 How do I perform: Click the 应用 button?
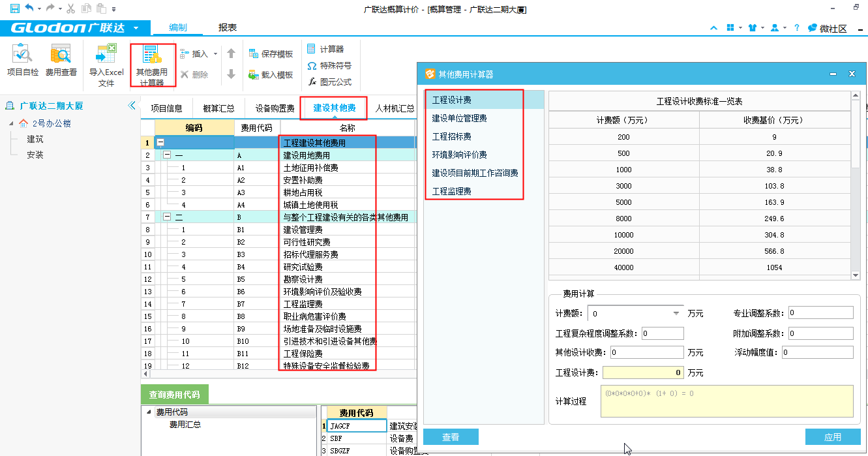832,437
